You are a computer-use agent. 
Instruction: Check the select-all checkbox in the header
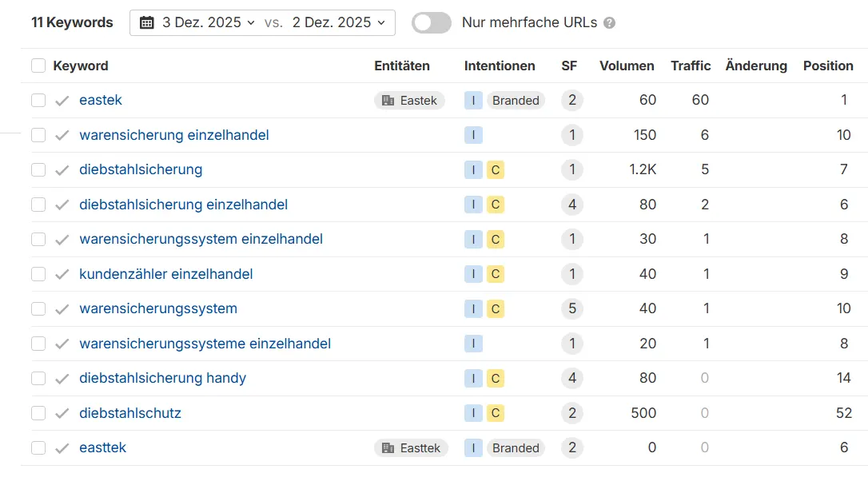point(38,66)
